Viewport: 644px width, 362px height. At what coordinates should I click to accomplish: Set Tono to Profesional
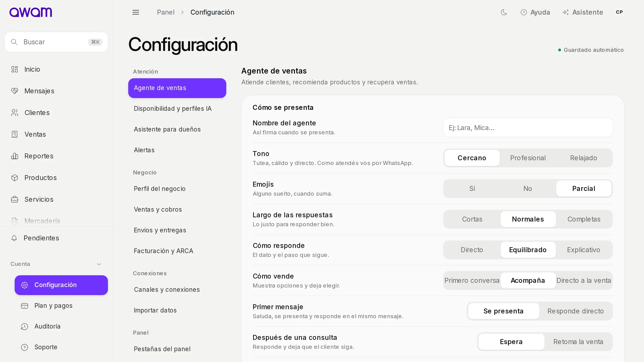(x=528, y=158)
